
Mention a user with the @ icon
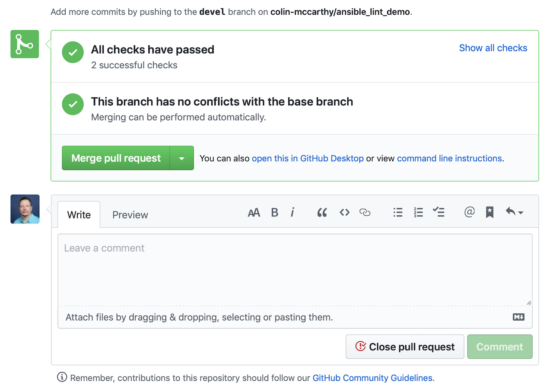tap(469, 212)
